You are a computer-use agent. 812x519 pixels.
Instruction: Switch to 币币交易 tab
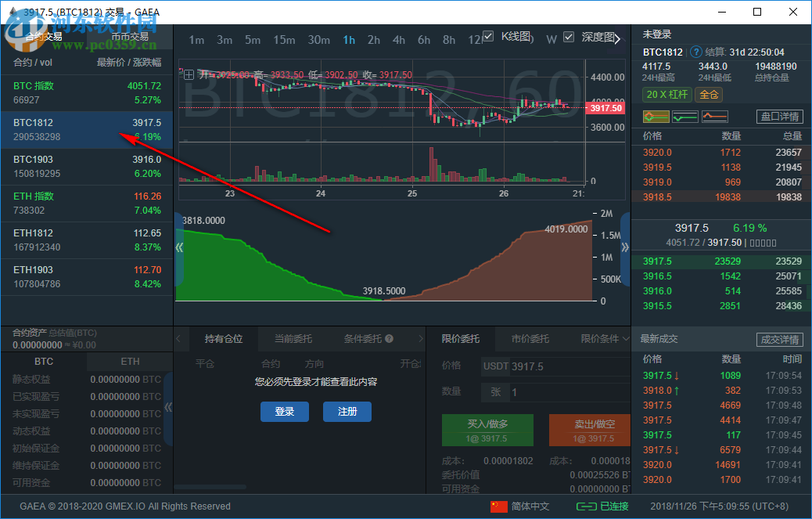coord(130,37)
